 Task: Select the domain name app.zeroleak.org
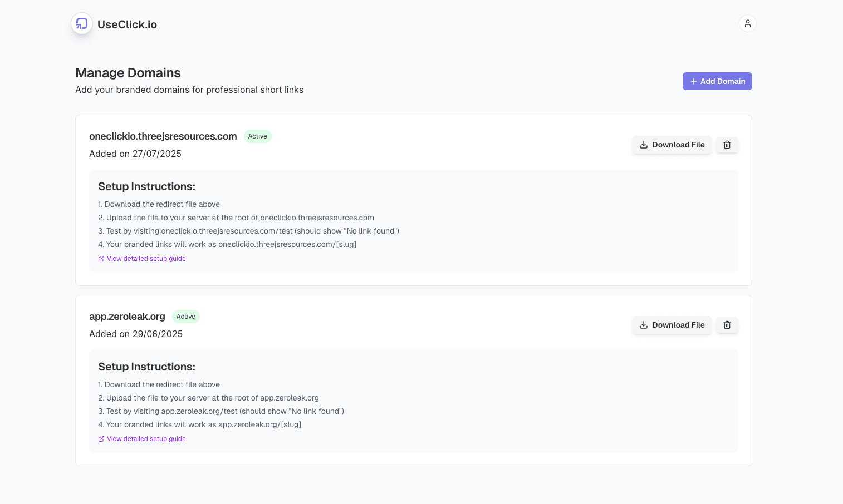(x=127, y=316)
